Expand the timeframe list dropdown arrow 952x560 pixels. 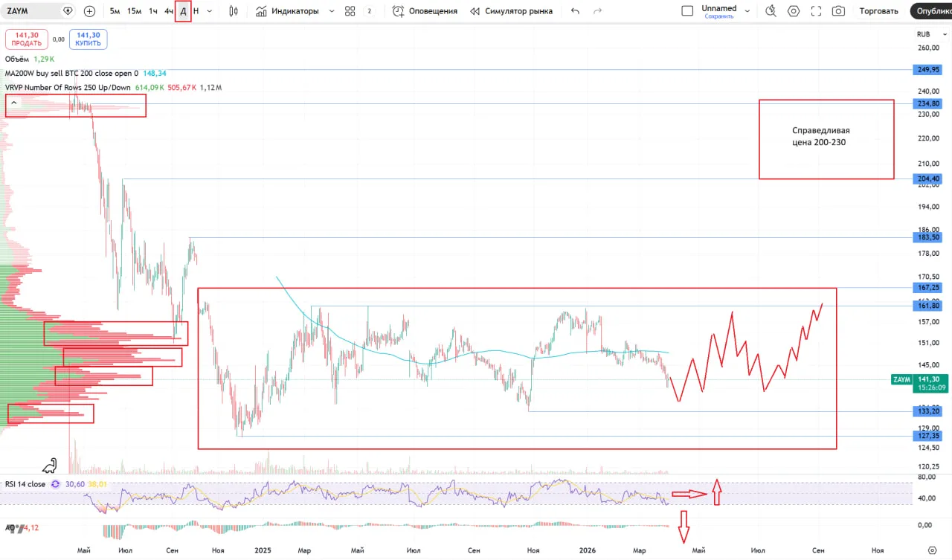[209, 11]
